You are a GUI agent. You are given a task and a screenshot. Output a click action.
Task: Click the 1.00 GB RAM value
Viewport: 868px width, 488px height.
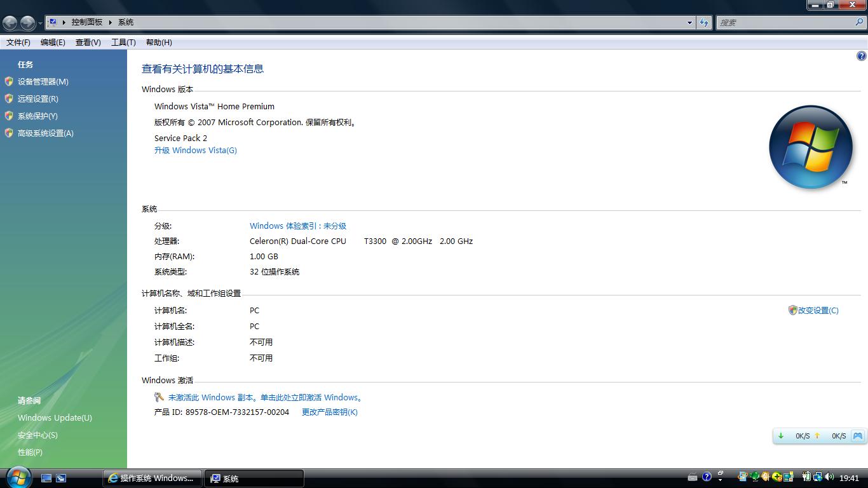click(264, 256)
